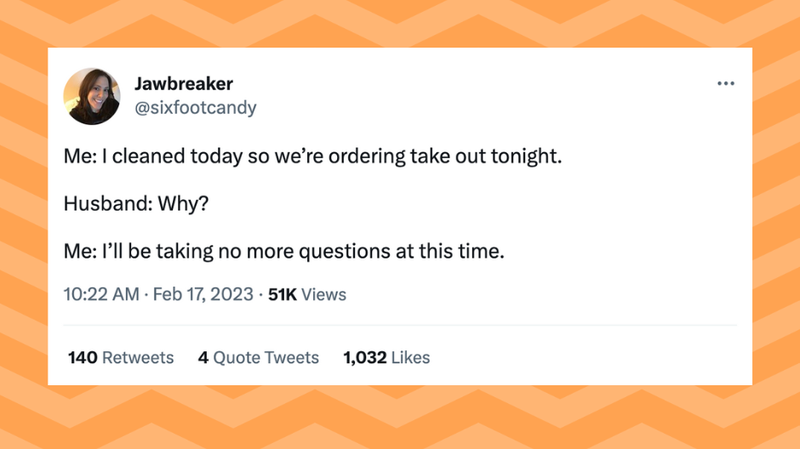
Task: Open the Retweets label list
Action: pyautogui.click(x=138, y=358)
